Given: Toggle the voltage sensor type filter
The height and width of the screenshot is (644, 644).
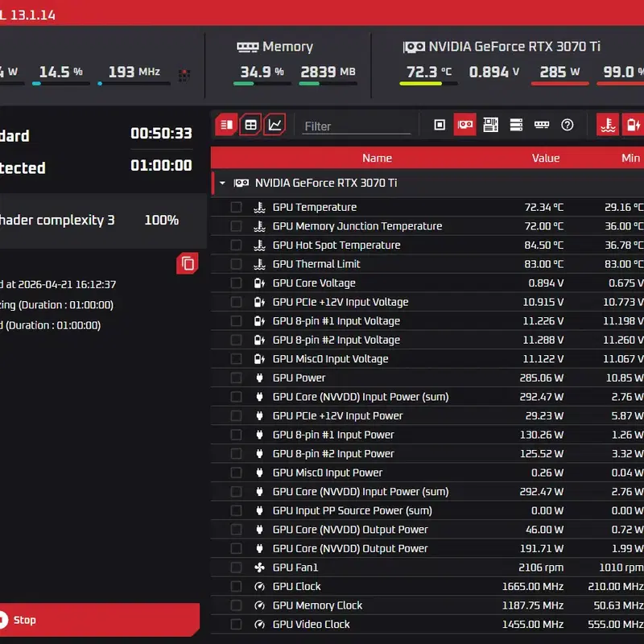Looking at the screenshot, I should pos(633,125).
